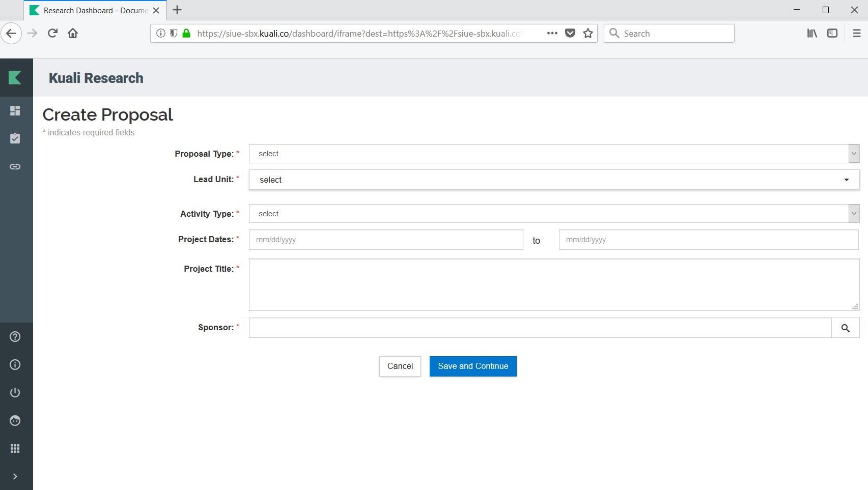Image resolution: width=868 pixels, height=490 pixels.
Task: Open the Activity Type dropdown
Action: pyautogui.click(x=553, y=214)
